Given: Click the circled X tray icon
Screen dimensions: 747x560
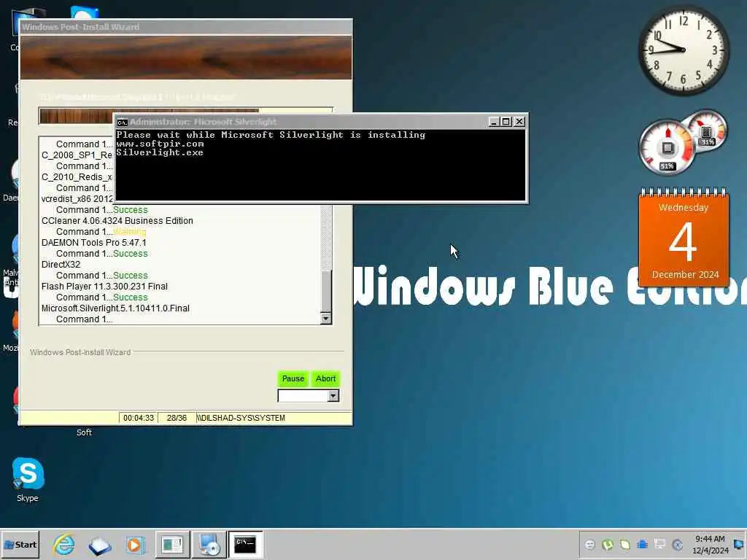Looking at the screenshot, I should click(677, 544).
